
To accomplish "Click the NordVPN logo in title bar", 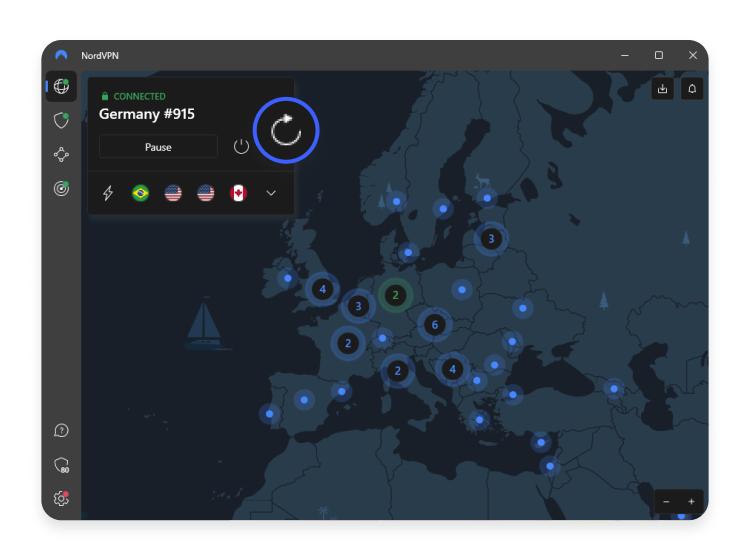I will point(61,55).
